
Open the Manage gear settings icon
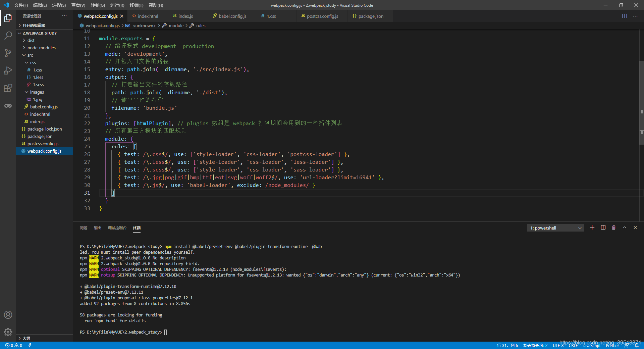tap(8, 332)
